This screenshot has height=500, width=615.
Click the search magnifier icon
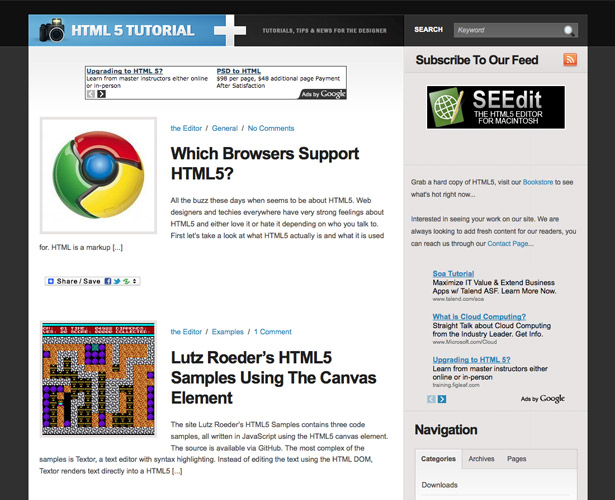coord(569,30)
